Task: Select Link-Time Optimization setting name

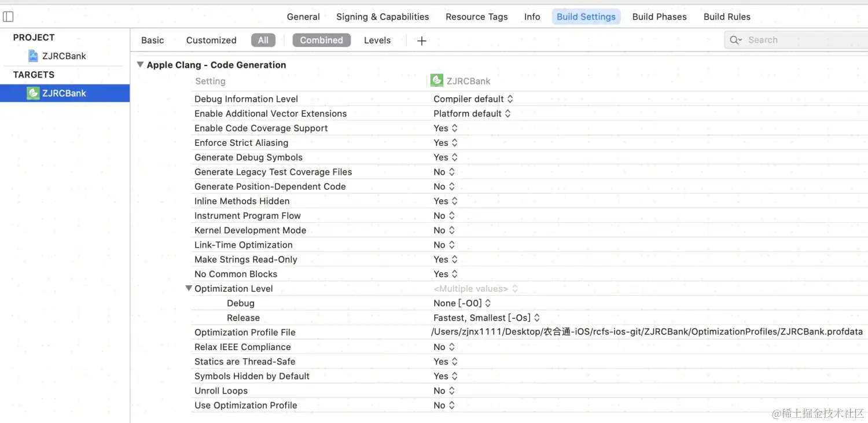Action: pos(244,245)
